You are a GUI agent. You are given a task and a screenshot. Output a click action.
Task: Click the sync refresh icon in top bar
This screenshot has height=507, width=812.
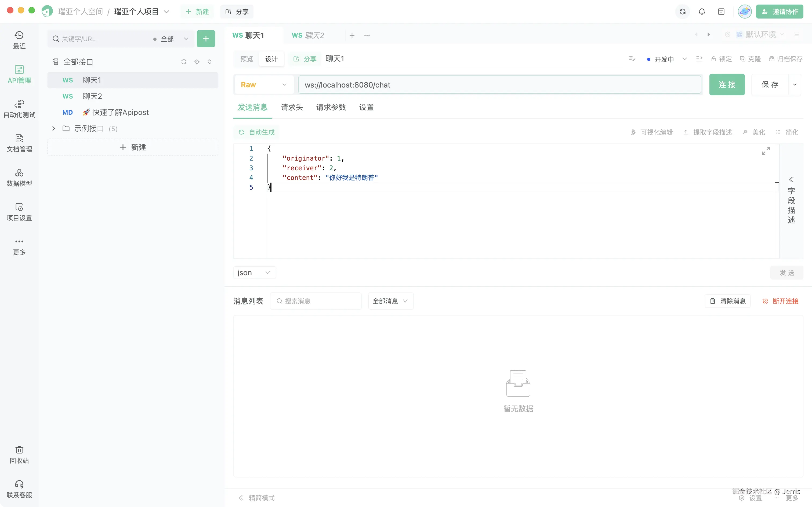(682, 12)
